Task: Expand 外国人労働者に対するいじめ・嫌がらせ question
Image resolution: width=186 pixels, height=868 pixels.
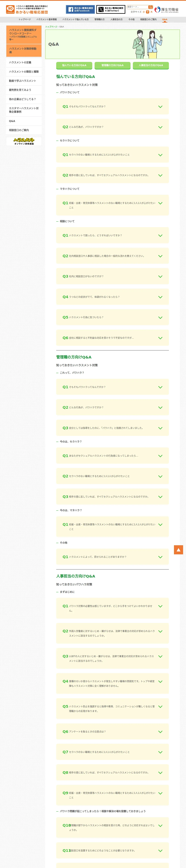Action: pos(112,633)
